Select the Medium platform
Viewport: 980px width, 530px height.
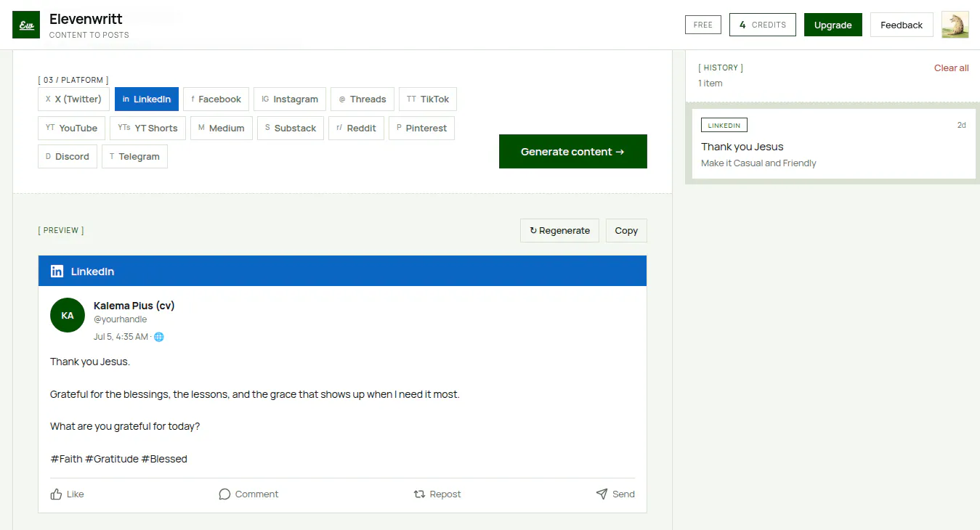(x=222, y=129)
